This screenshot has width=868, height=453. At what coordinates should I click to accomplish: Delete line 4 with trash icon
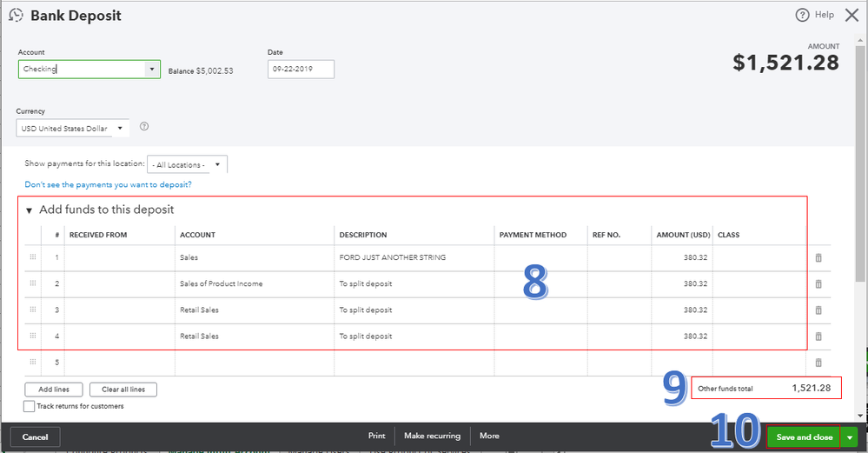point(818,336)
